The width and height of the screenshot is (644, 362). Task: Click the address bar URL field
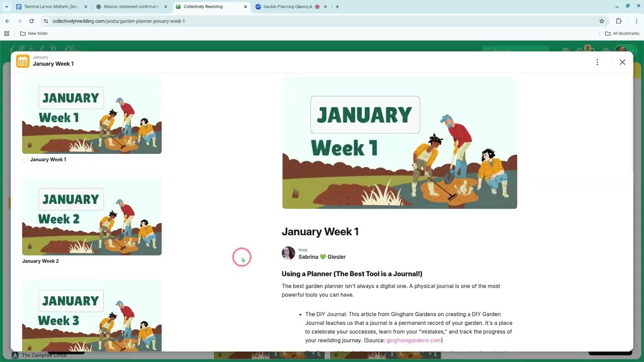point(322,21)
